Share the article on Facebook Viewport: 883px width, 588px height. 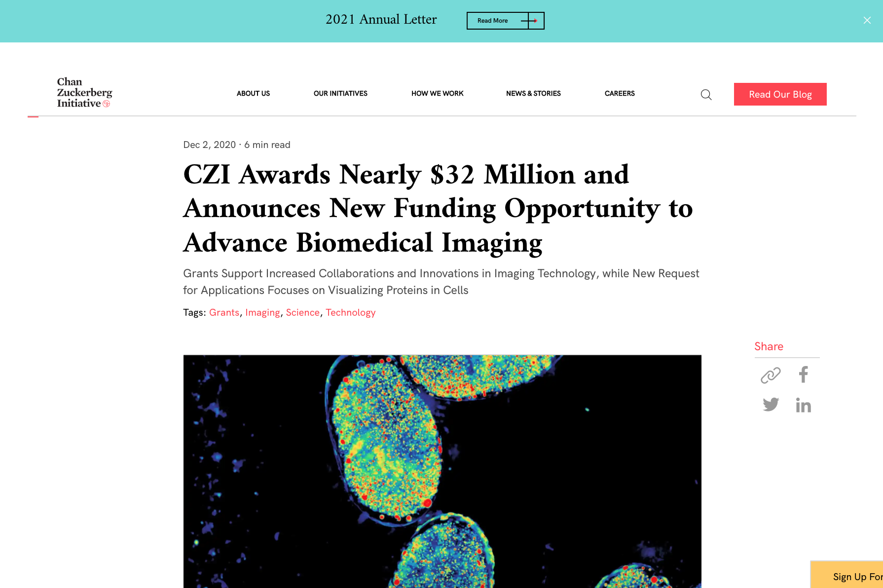click(x=803, y=375)
